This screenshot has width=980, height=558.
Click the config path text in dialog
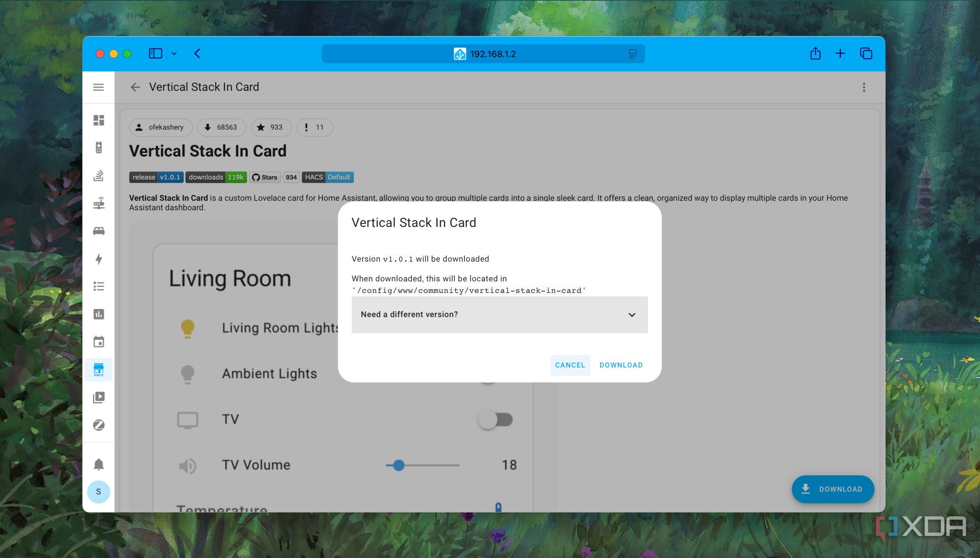coord(469,291)
